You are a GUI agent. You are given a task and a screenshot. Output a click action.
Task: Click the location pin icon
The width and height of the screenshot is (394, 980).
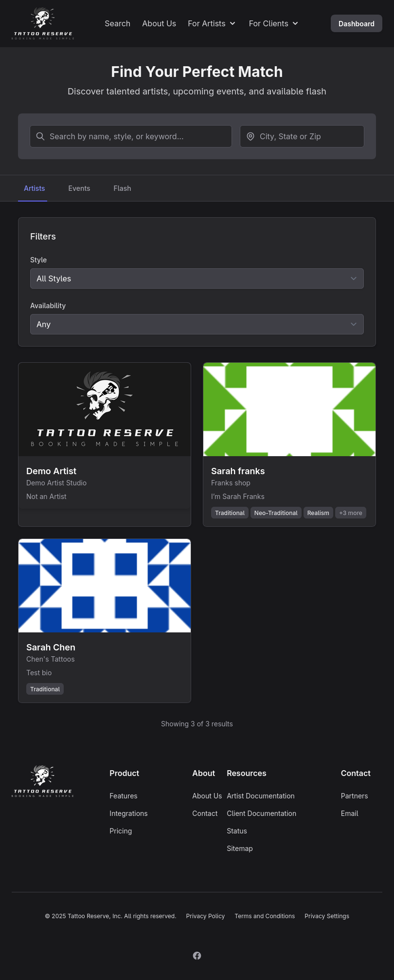point(251,136)
